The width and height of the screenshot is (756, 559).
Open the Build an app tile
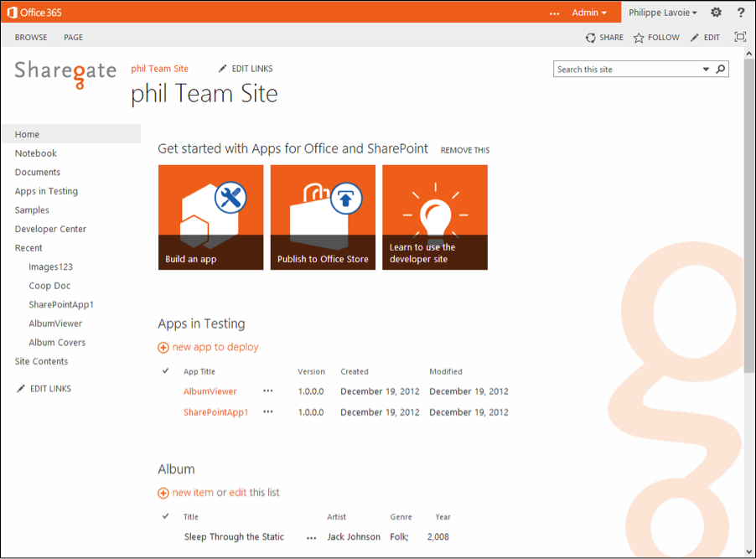[210, 218]
